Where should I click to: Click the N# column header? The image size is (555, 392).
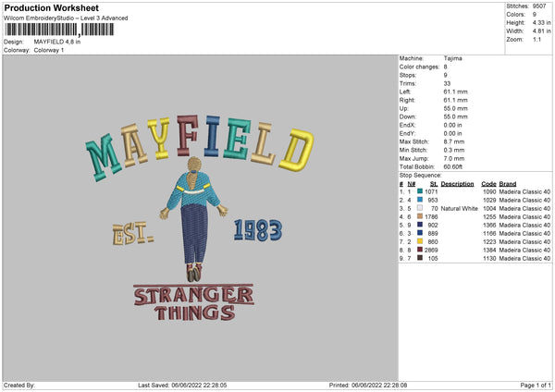412,184
